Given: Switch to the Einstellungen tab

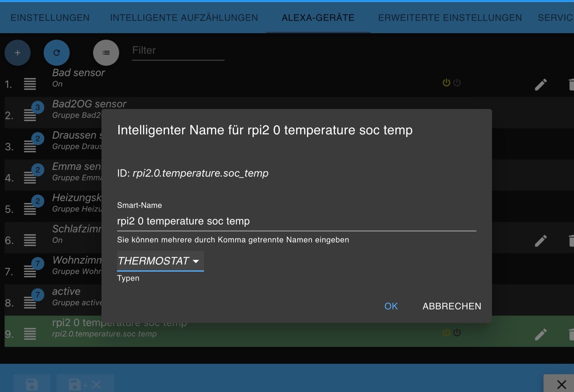Looking at the screenshot, I should 50,18.
